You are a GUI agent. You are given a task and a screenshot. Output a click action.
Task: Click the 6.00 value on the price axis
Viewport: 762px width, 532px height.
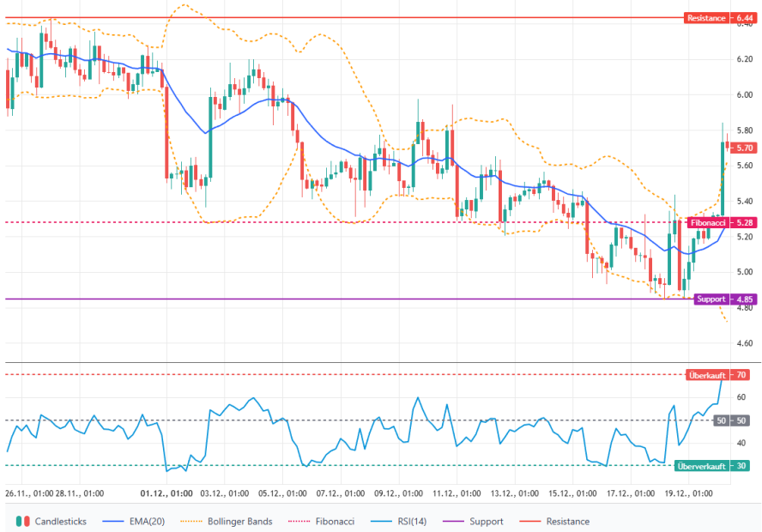(x=743, y=94)
